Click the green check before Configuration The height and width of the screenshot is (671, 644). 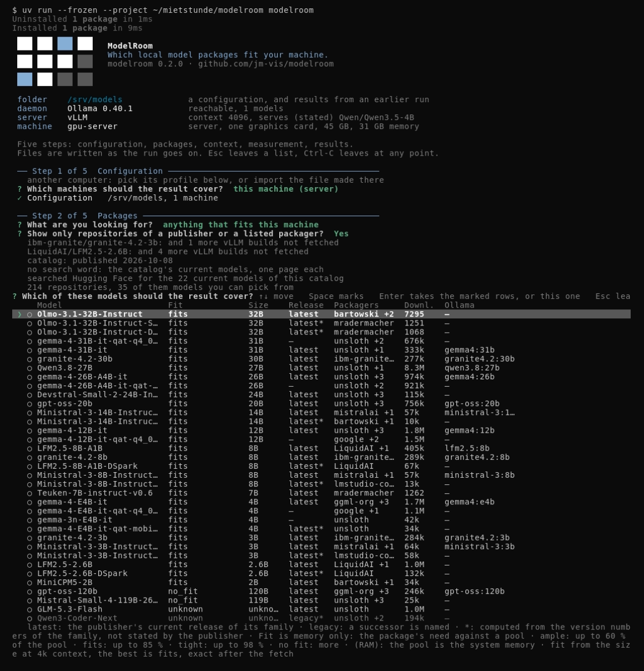pyautogui.click(x=19, y=198)
